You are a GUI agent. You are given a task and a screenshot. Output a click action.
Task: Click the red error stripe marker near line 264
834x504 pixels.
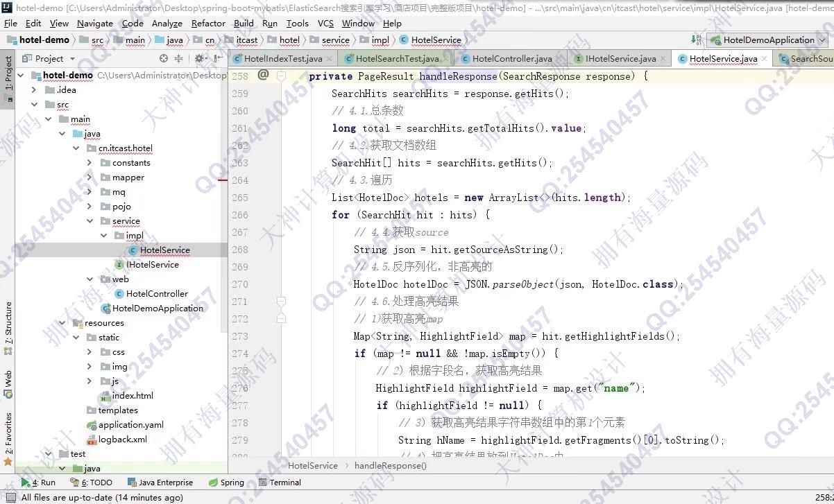click(x=223, y=180)
